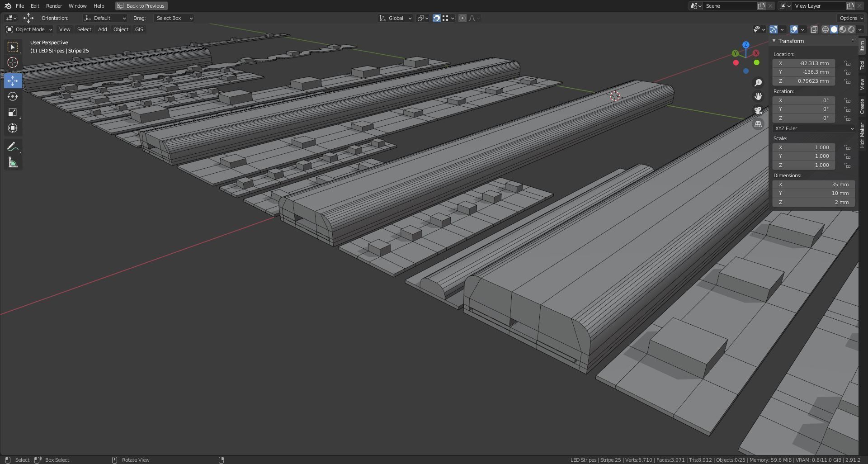
Task: Lock the Location X value
Action: 847,63
